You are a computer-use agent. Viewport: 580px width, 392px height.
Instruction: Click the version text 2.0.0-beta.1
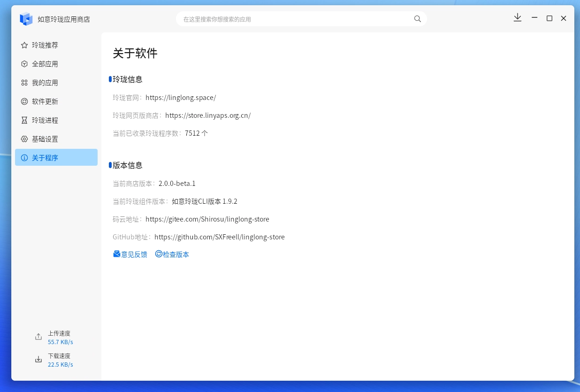point(177,184)
